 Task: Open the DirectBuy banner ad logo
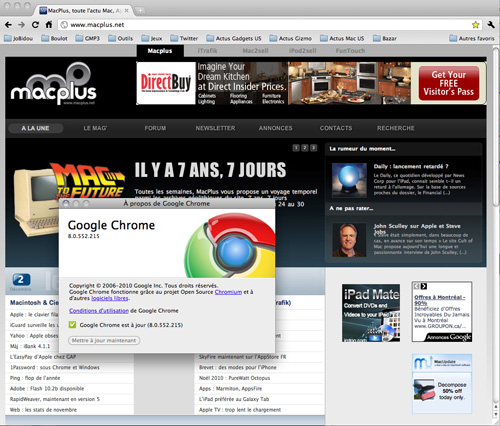tap(166, 83)
